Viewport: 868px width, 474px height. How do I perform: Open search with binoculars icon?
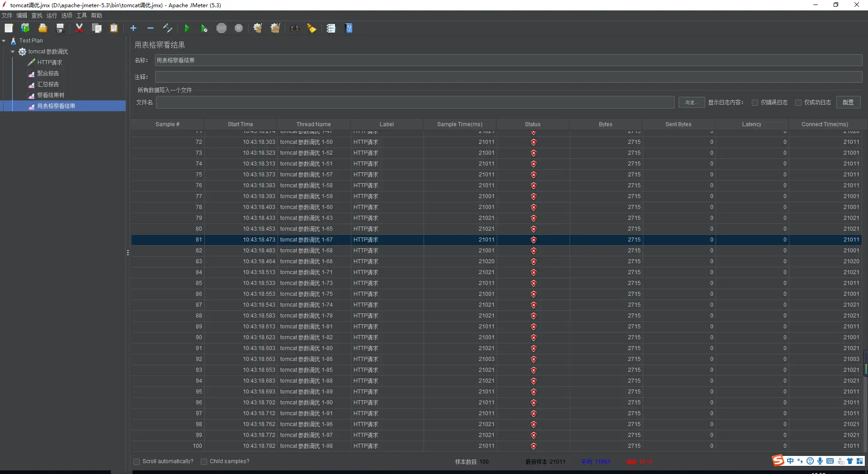click(x=295, y=28)
